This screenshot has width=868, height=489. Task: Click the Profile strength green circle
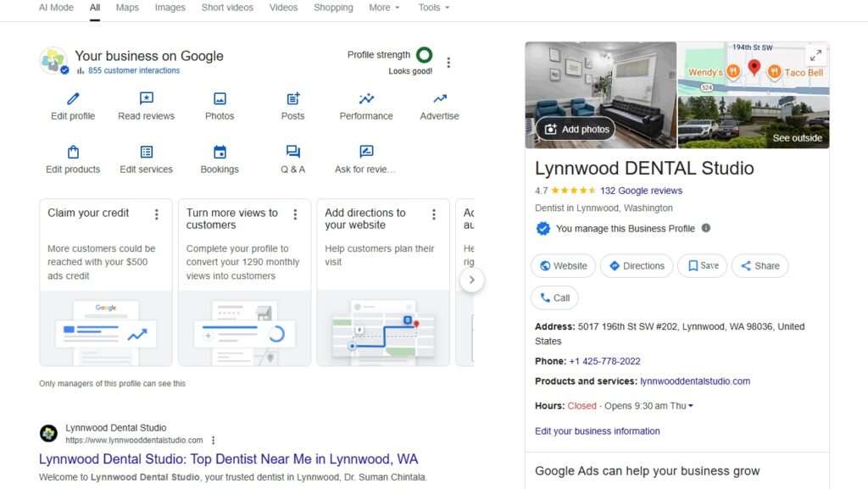point(424,55)
